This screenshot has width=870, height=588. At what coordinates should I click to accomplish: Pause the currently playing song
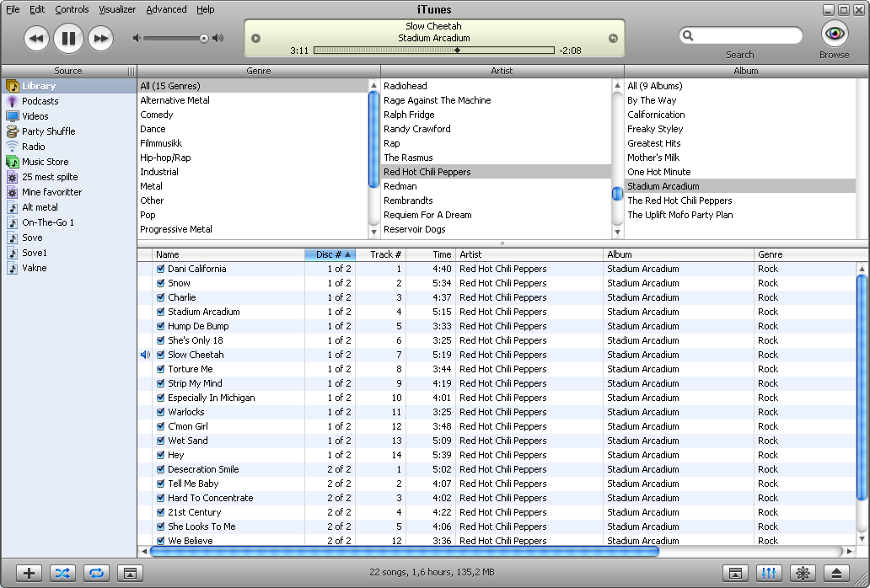point(68,38)
